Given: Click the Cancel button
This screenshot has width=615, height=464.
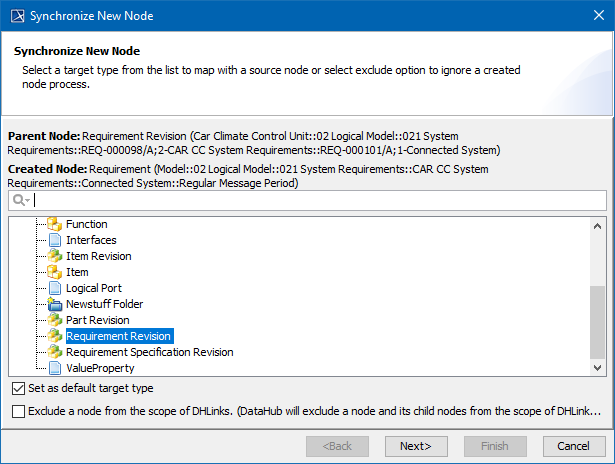Looking at the screenshot, I should coord(573,445).
